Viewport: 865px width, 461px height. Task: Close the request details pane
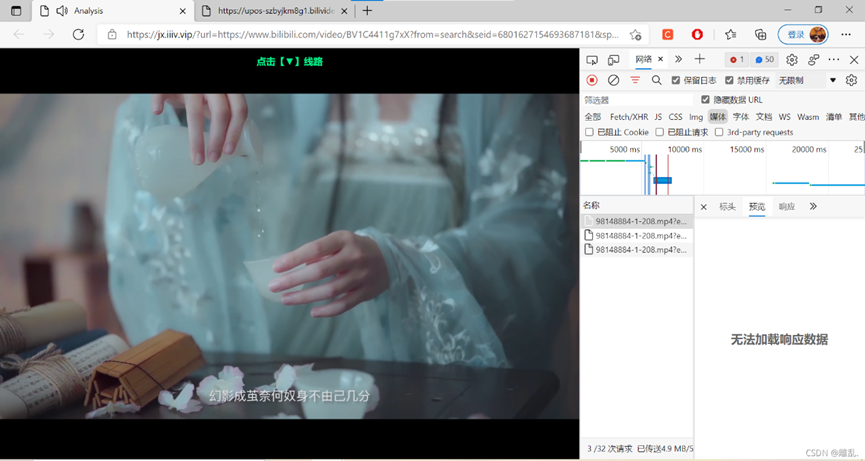tap(703, 207)
